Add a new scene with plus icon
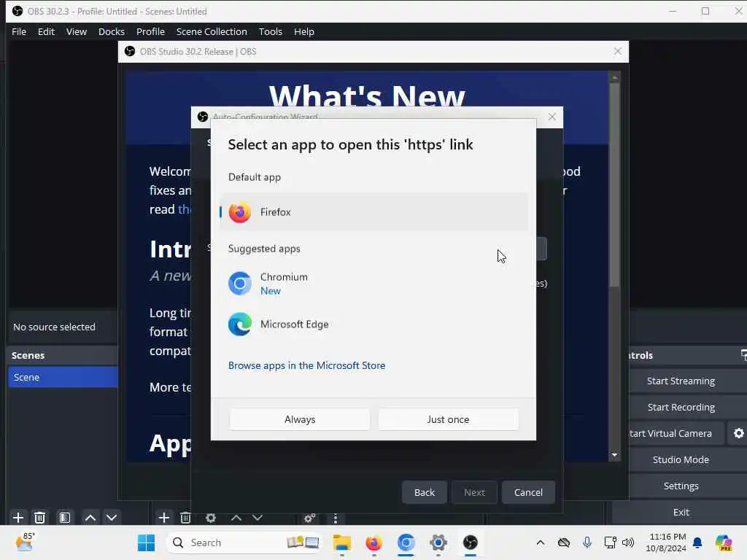Screen dimensions: 747x560 coord(18,517)
